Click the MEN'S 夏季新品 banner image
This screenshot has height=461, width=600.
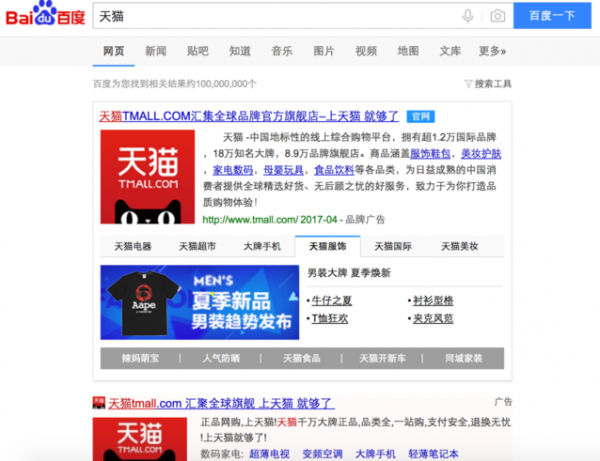click(x=200, y=302)
